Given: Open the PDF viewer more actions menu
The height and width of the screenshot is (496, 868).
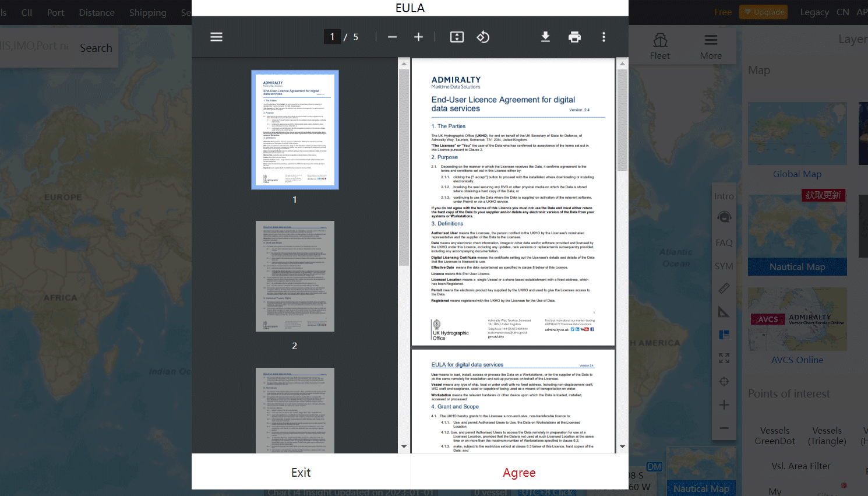Looking at the screenshot, I should [x=604, y=37].
